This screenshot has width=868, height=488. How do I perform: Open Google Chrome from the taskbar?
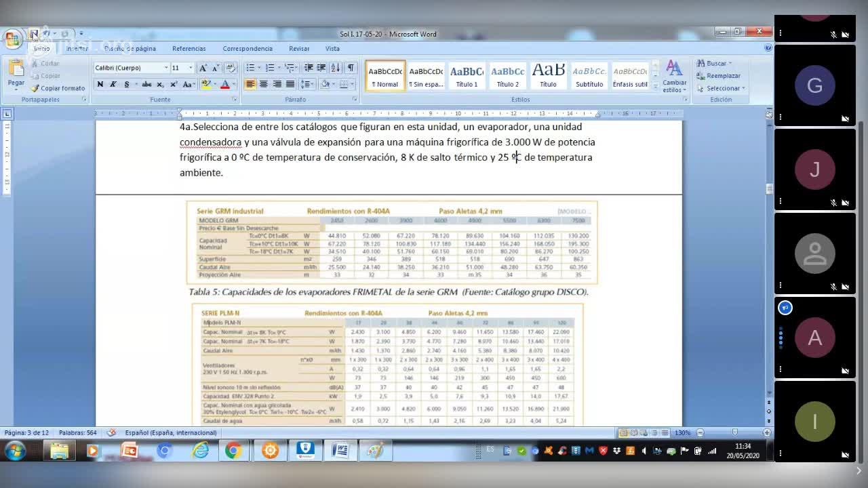point(233,450)
